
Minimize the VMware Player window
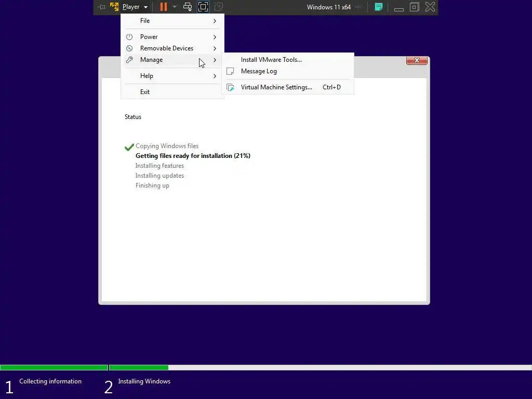(398, 9)
